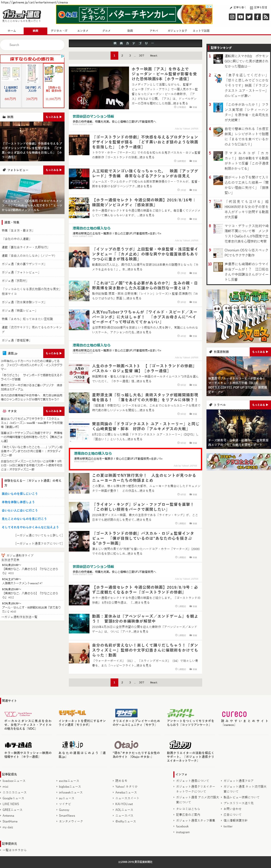Select the デジタル・IT navigation tab
271x868 pixels.
click(59, 31)
